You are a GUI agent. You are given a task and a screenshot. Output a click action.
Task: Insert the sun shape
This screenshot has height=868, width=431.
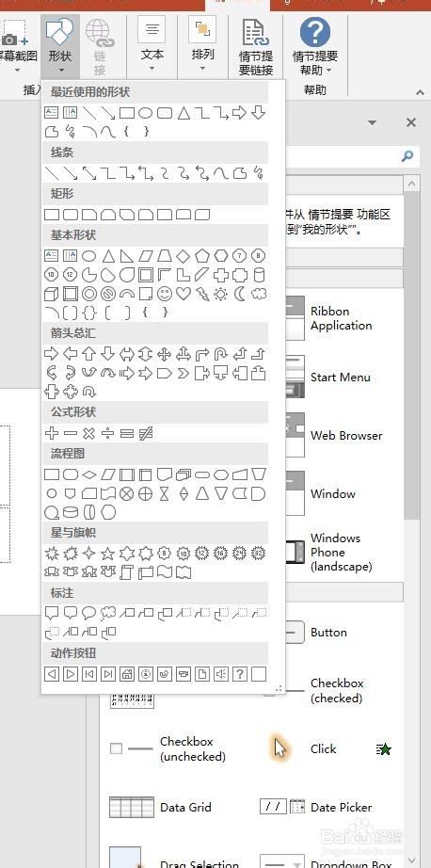pyautogui.click(x=221, y=294)
